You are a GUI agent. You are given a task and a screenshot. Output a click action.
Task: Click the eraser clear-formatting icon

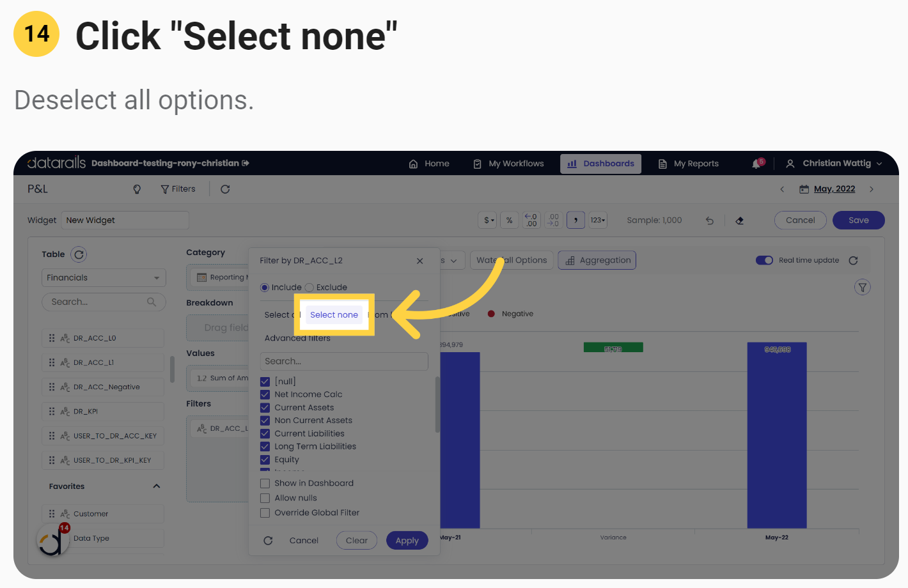tap(740, 220)
